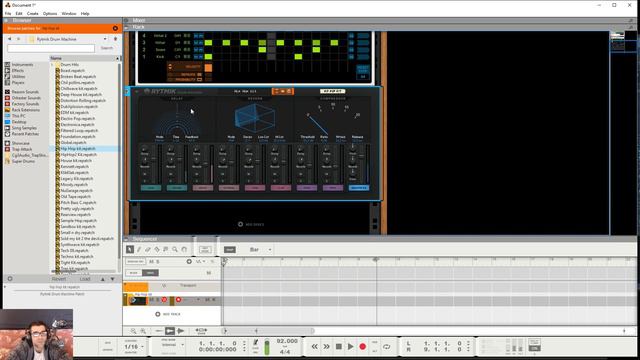
Task: Open the Help menu
Action: click(85, 13)
